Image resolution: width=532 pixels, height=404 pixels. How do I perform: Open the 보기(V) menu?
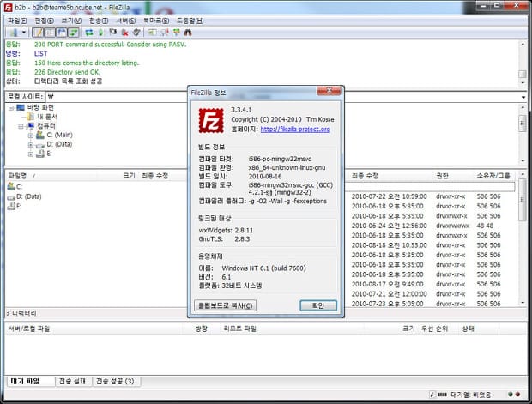click(71, 21)
